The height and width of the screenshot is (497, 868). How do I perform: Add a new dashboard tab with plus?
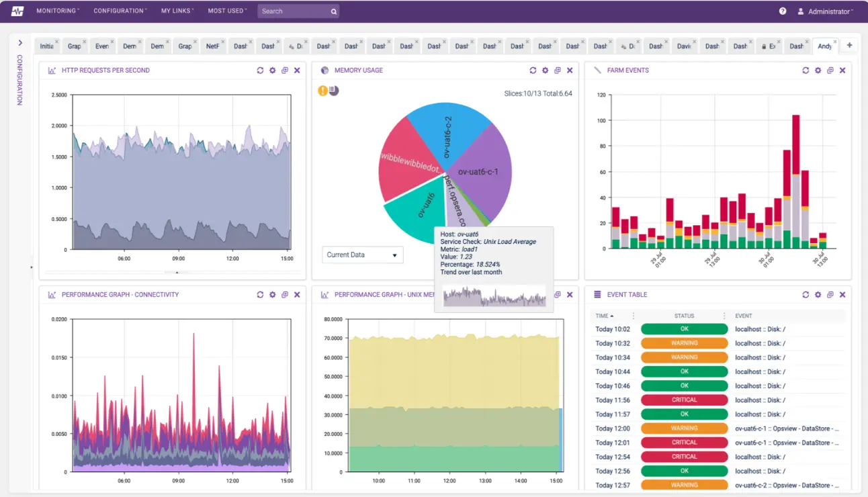click(x=849, y=45)
